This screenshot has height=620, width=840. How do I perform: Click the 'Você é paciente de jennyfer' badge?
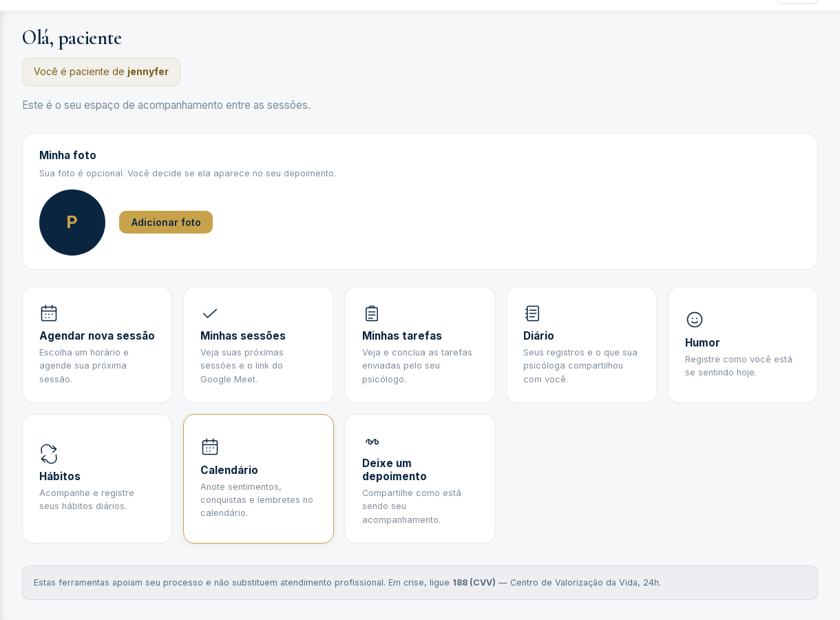point(101,72)
